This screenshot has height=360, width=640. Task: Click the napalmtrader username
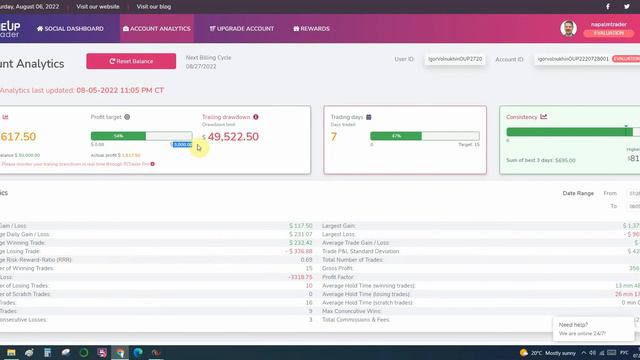click(609, 24)
